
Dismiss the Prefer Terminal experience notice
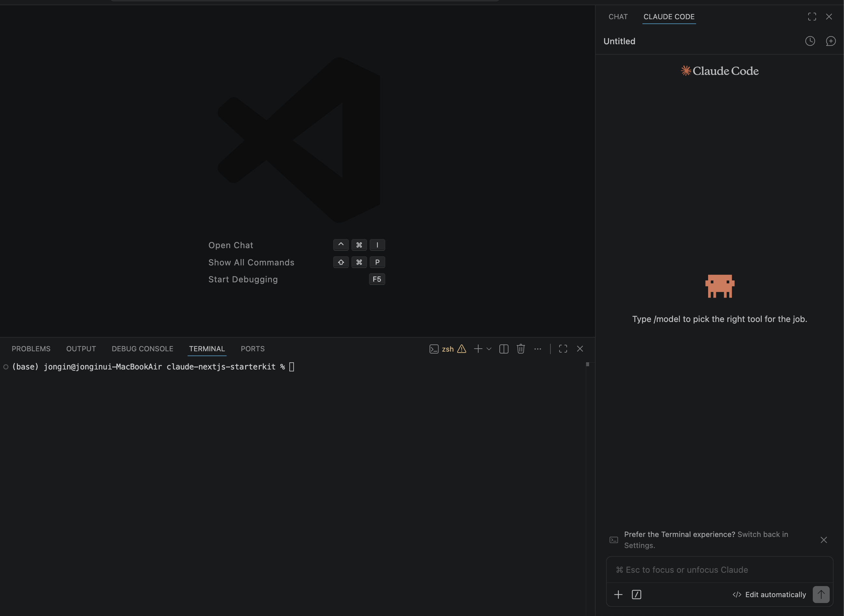824,540
